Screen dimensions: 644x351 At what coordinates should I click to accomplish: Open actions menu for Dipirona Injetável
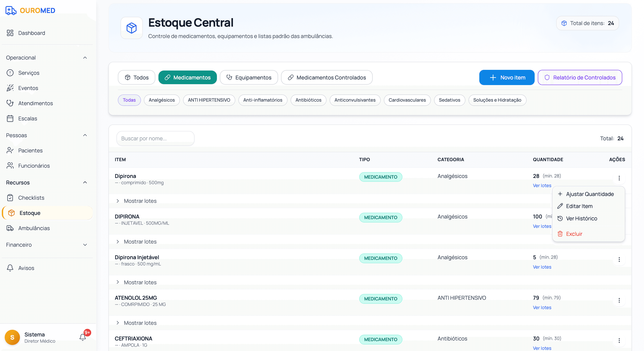pos(619,260)
